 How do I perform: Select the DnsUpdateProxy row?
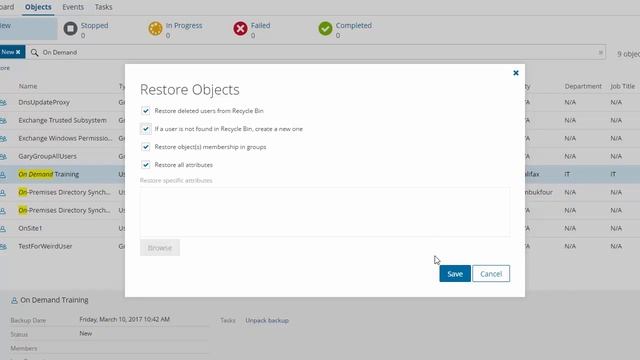320,102
